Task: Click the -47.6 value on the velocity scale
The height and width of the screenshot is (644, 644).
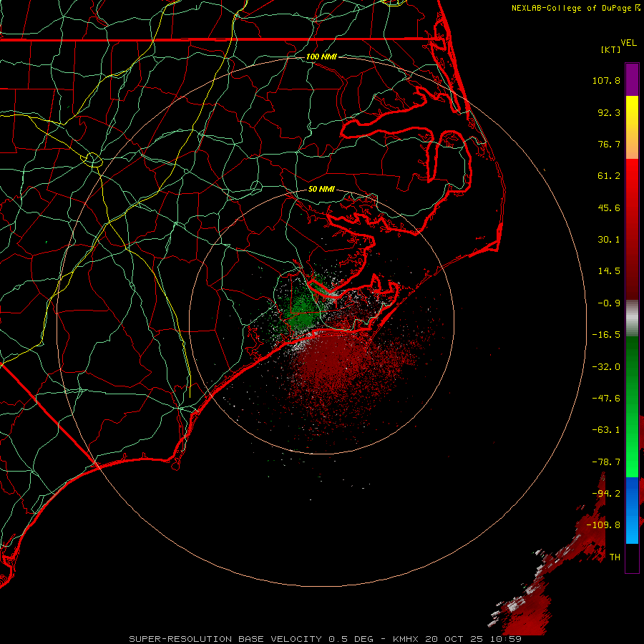Action: coord(606,399)
